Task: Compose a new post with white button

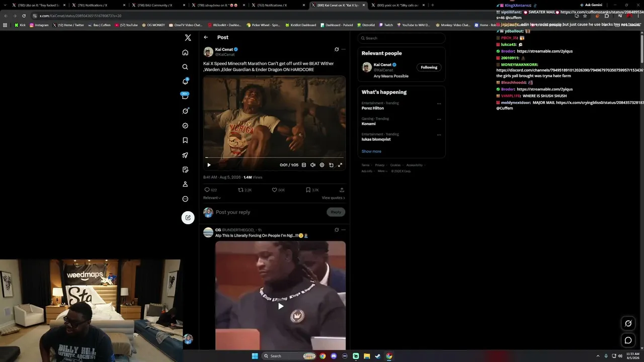Action: pos(188,218)
